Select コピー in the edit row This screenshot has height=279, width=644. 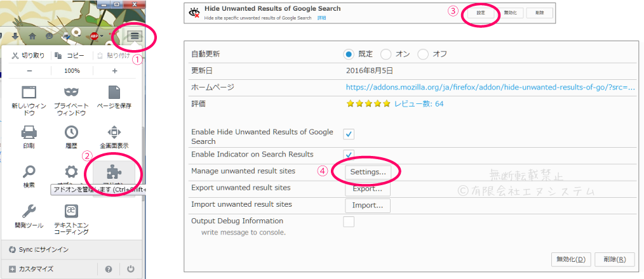[69, 55]
